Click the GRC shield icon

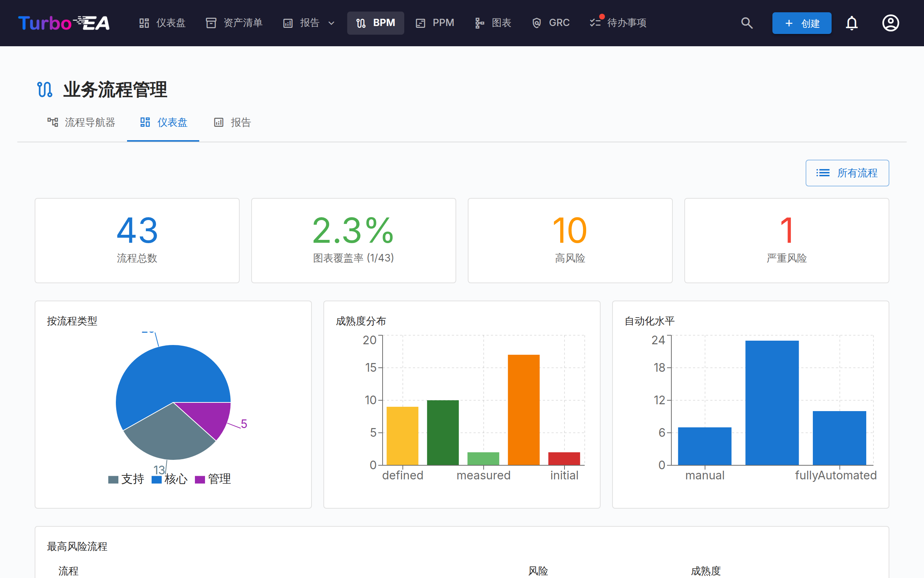(x=536, y=23)
